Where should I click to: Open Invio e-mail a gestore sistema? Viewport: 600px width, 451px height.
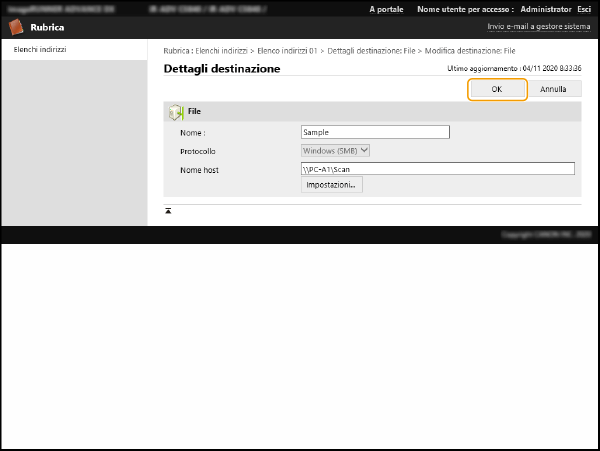(537, 27)
